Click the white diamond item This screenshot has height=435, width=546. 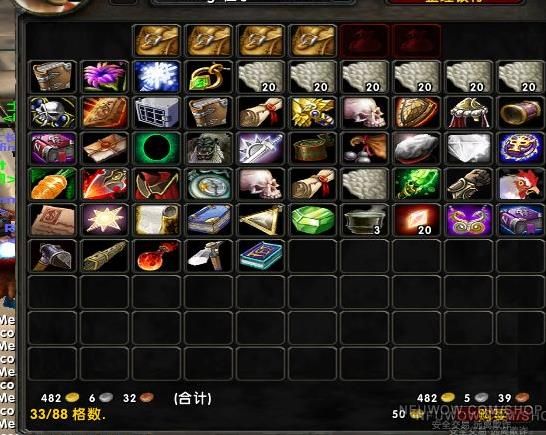click(x=469, y=148)
